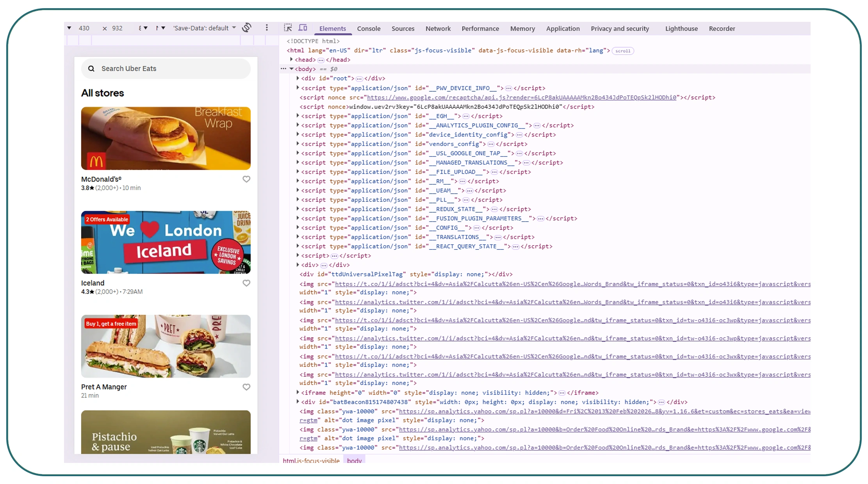
Task: Expand the head element node
Action: (x=291, y=59)
